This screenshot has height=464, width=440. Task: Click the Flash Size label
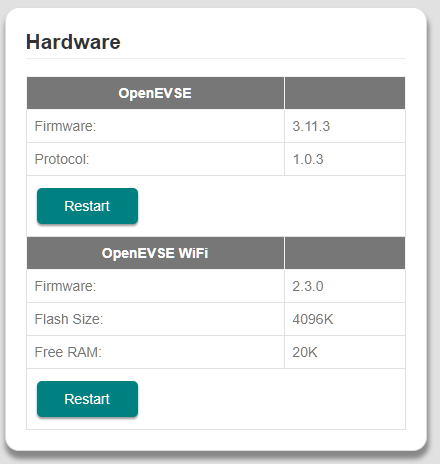point(69,319)
